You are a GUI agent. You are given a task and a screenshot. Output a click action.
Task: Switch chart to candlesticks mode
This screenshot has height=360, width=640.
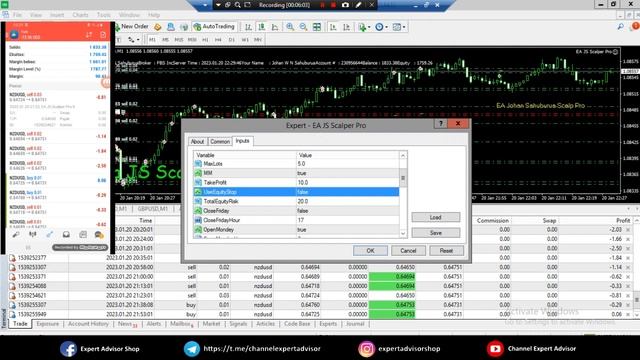(x=262, y=27)
